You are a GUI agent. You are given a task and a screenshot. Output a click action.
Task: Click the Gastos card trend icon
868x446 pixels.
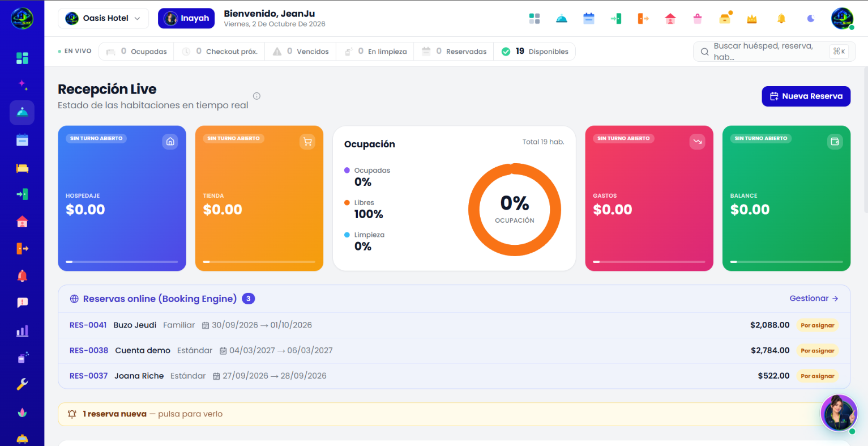tap(698, 142)
